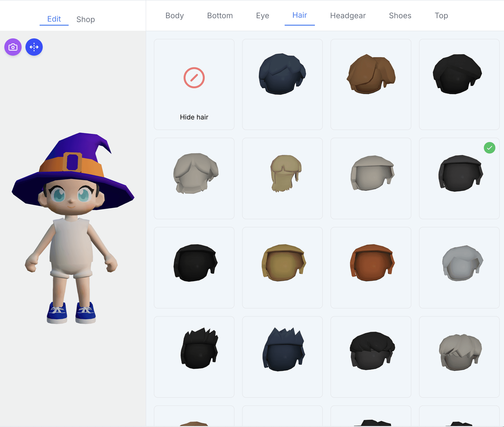This screenshot has height=427, width=504.
Task: Select the orange bowl-cut hair
Action: tap(372, 263)
